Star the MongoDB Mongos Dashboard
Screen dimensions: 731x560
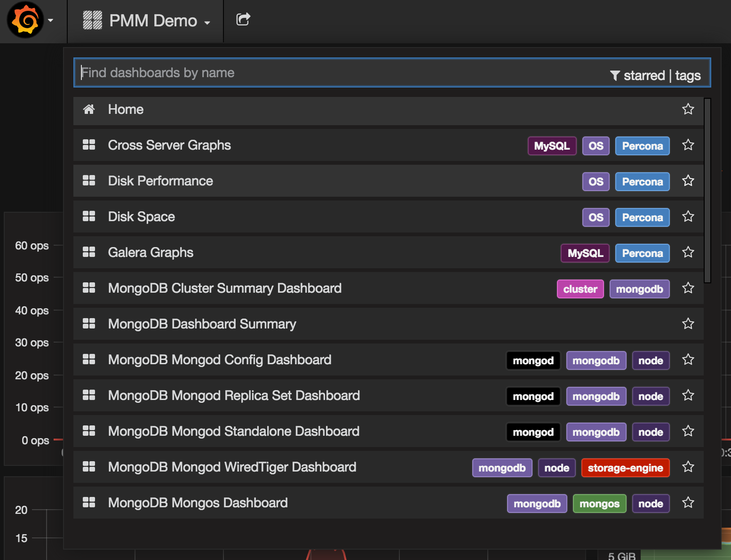point(688,503)
